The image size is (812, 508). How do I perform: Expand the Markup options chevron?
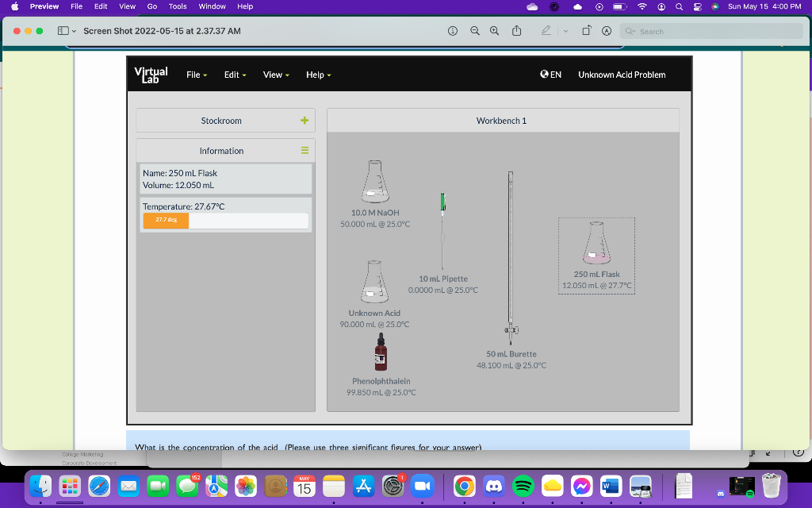coord(565,31)
